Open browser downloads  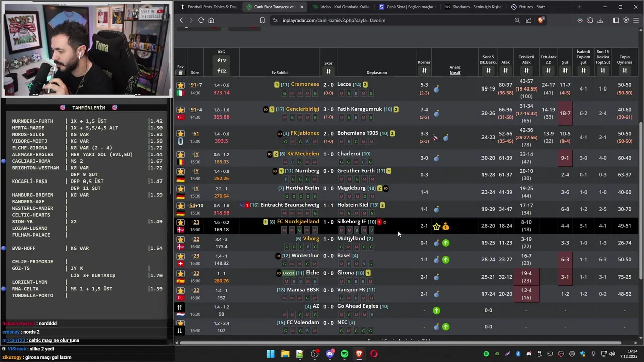[x=600, y=20]
